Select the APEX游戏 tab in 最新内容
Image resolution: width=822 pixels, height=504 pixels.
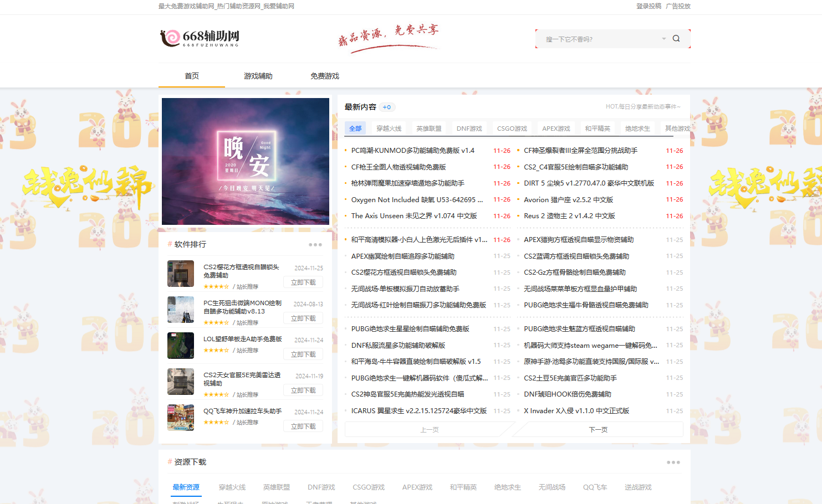(556, 128)
